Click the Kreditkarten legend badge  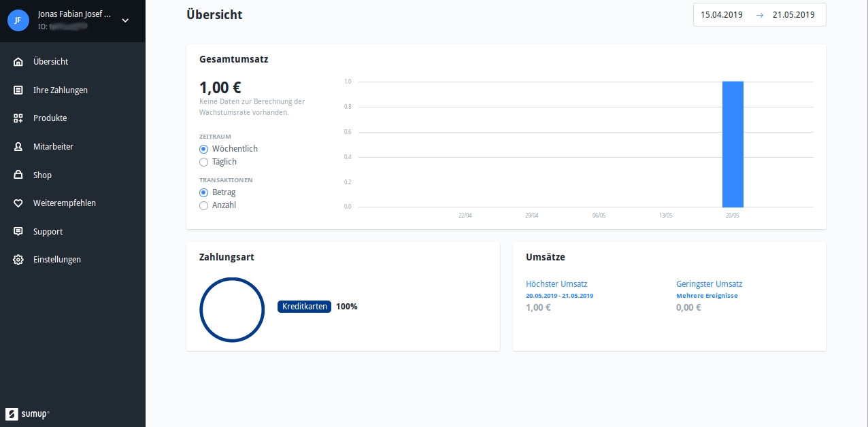(x=304, y=307)
